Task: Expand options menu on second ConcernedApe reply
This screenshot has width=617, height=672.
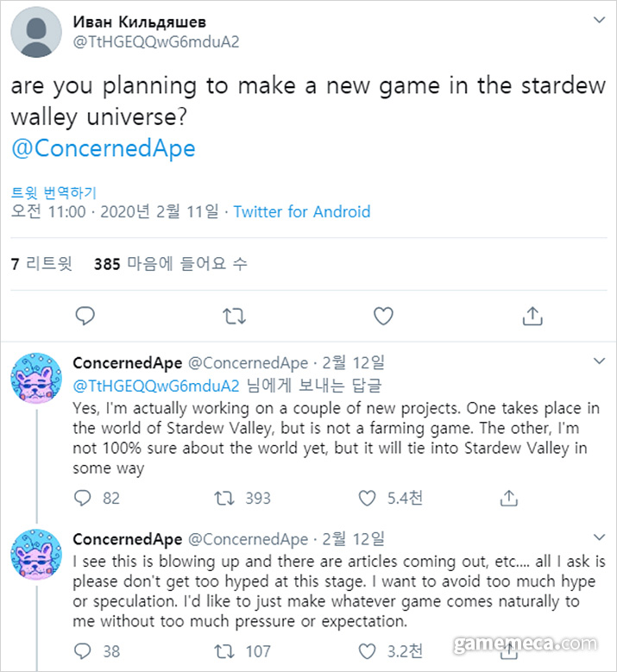Action: click(598, 537)
